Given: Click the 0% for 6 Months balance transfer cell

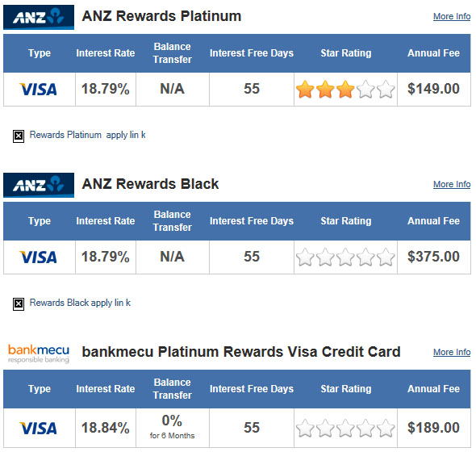Looking at the screenshot, I should (x=173, y=428).
